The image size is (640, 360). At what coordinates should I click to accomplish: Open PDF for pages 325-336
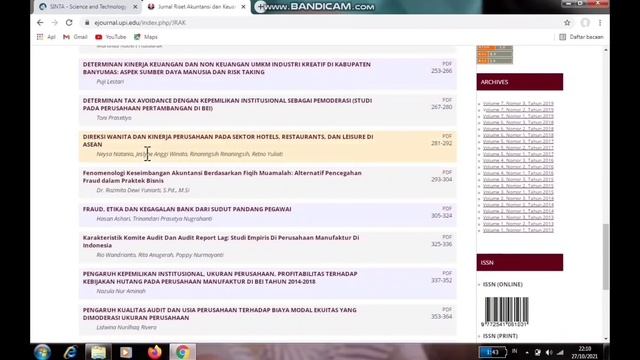click(x=447, y=237)
